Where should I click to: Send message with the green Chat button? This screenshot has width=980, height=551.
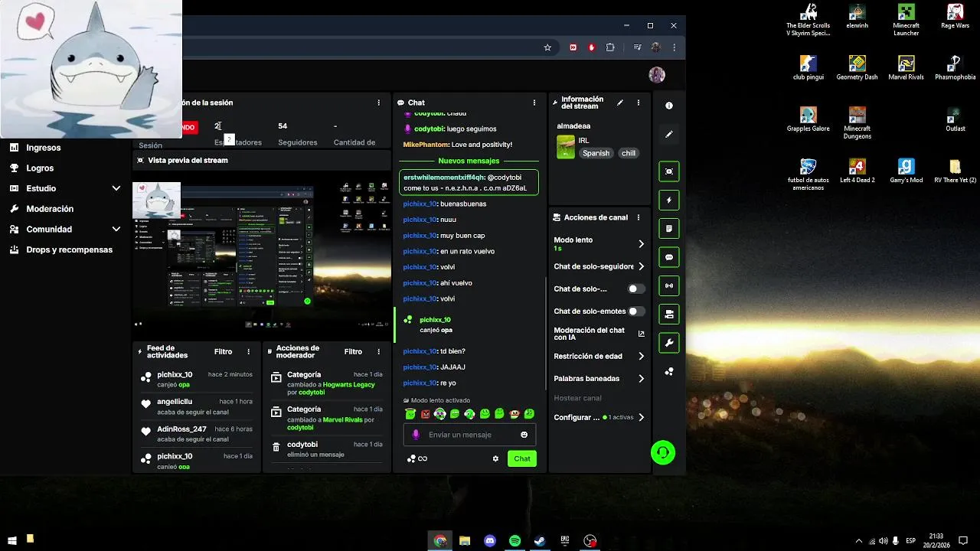[x=522, y=458]
